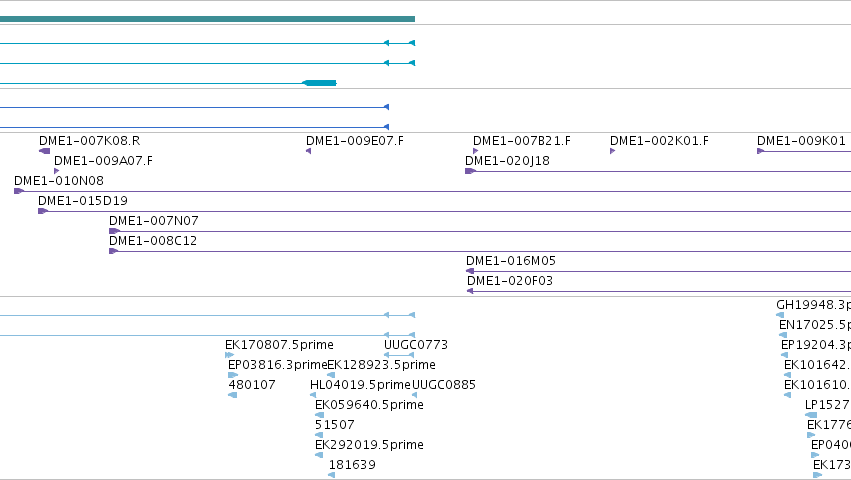Screen dimensions: 851x480
Task: Select the DME1-007B21.F feature arrow
Action: point(475,151)
